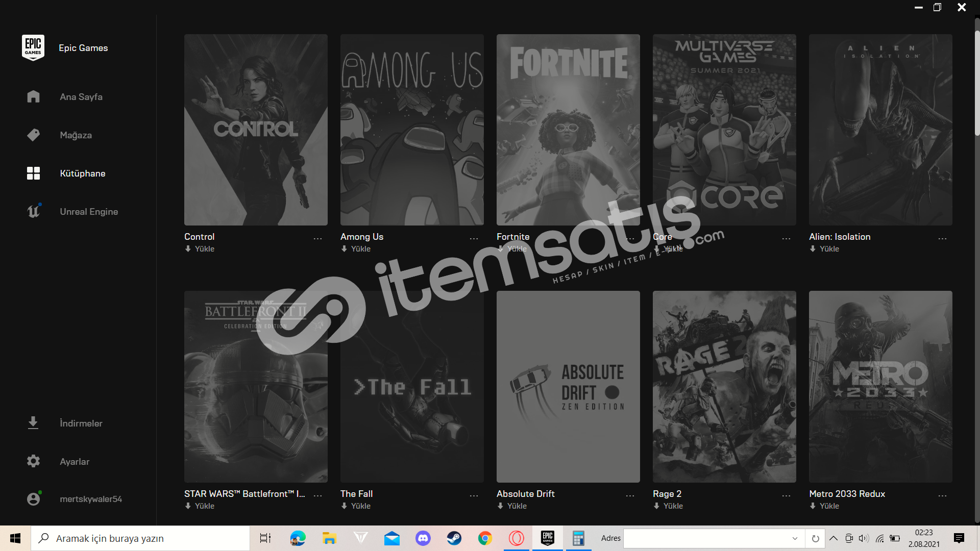The height and width of the screenshot is (551, 980).
Task: Open the network Wi-Fi tray icon
Action: (879, 538)
